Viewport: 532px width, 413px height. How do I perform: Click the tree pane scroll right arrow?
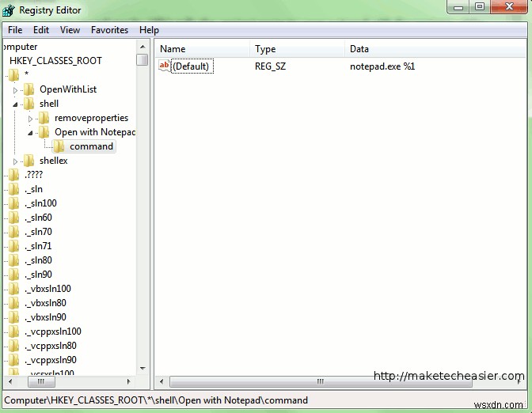[128, 381]
